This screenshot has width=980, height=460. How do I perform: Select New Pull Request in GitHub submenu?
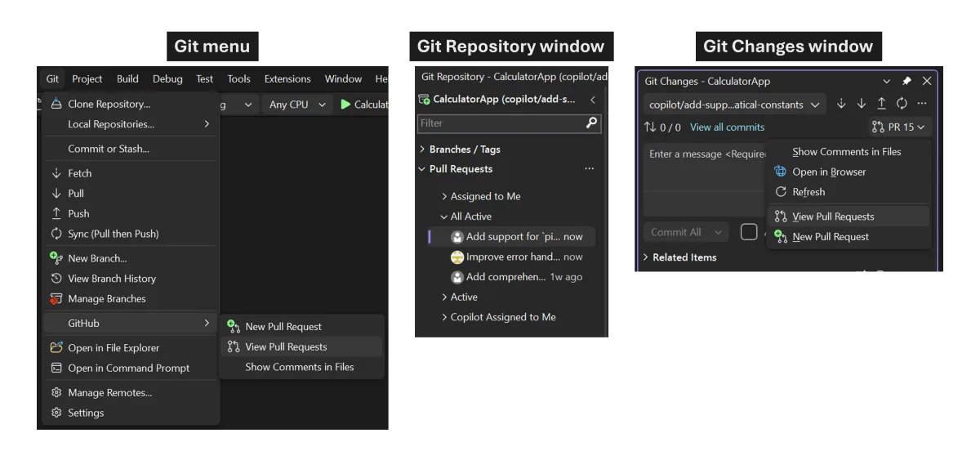coord(301,327)
